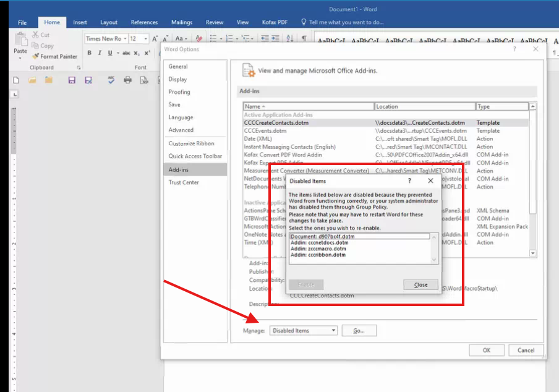Select the Quick Access Toolbar category
The height and width of the screenshot is (392, 559).
pyautogui.click(x=195, y=156)
